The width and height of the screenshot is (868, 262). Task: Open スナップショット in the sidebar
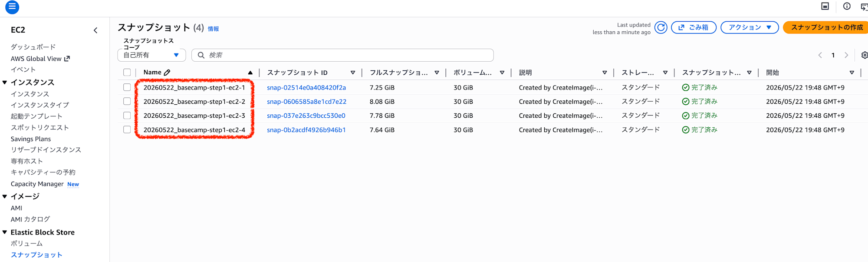[36, 255]
